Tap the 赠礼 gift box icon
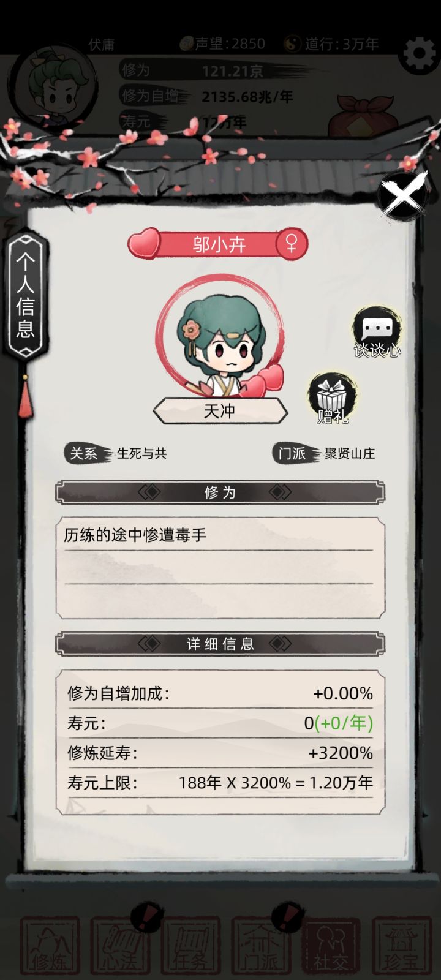Image resolution: width=441 pixels, height=980 pixels. click(333, 398)
